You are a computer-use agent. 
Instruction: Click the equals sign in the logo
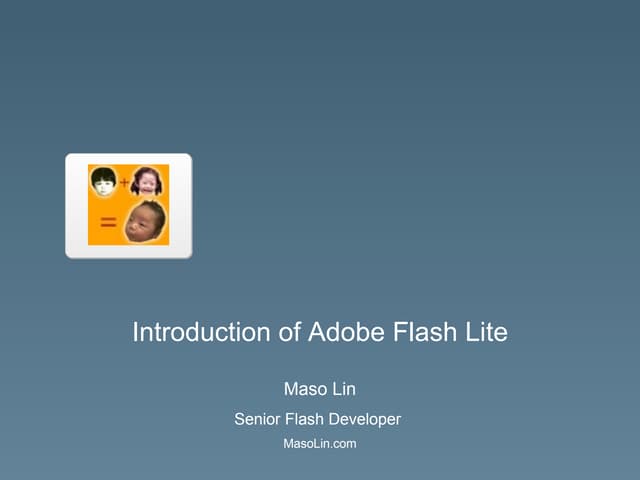107,223
